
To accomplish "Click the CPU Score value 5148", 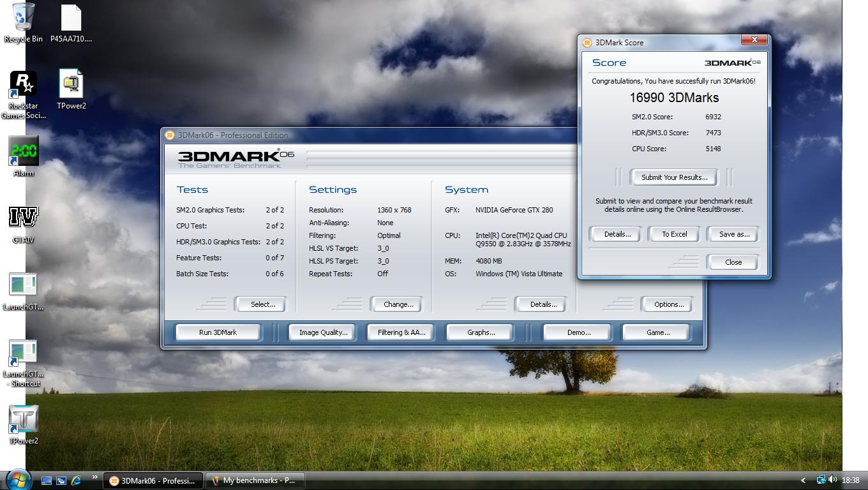I will tap(713, 149).
